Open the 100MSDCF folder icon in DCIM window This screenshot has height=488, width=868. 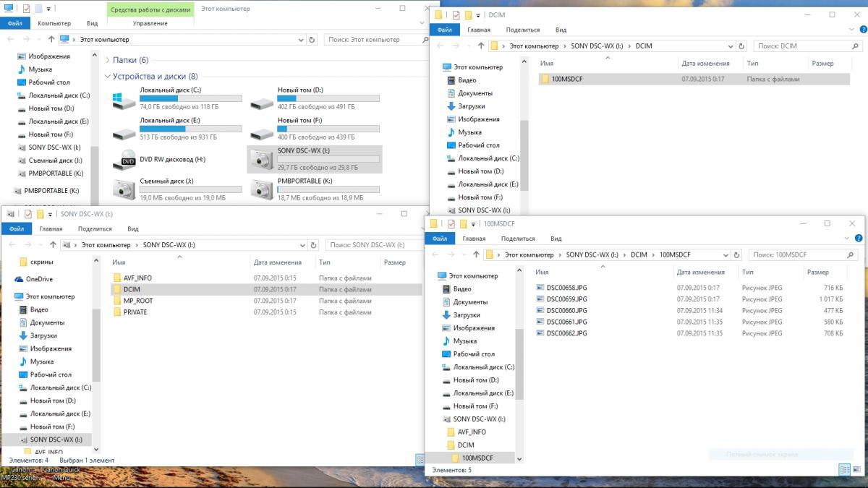pos(544,79)
